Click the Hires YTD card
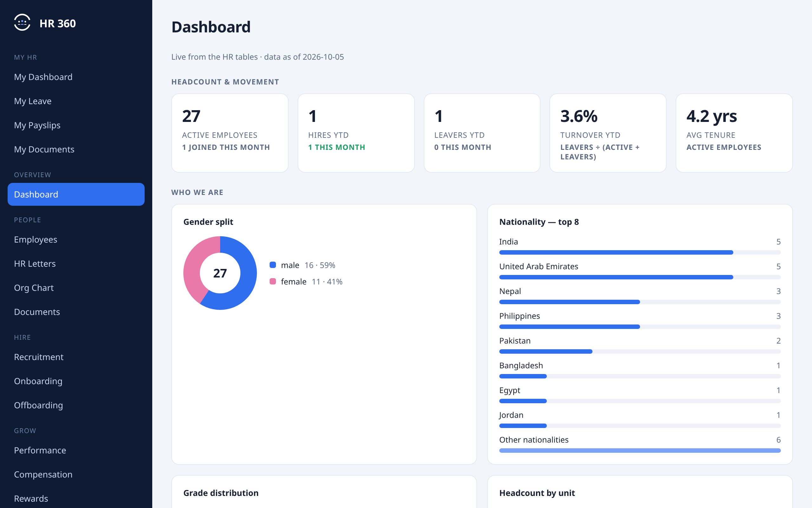This screenshot has width=812, height=508. tap(356, 133)
